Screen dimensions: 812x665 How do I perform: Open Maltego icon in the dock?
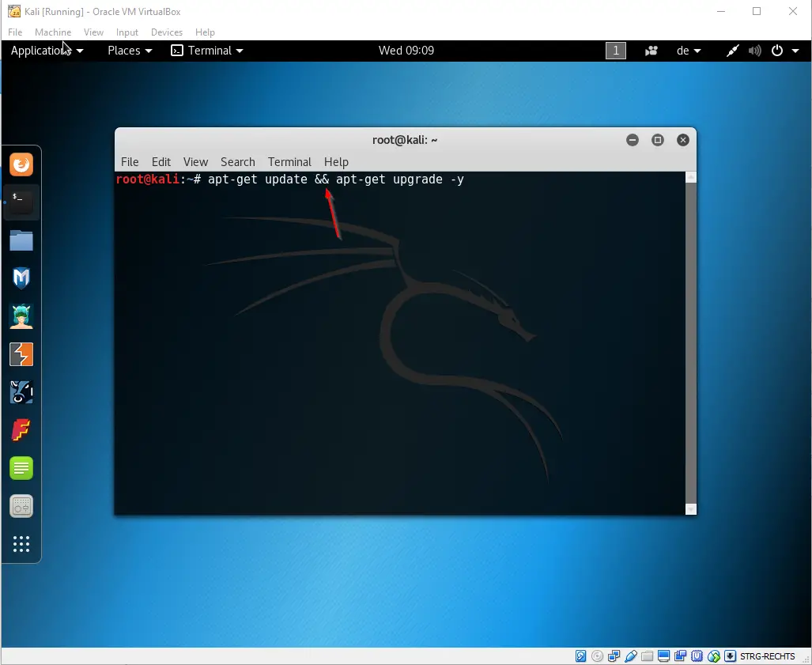21,392
